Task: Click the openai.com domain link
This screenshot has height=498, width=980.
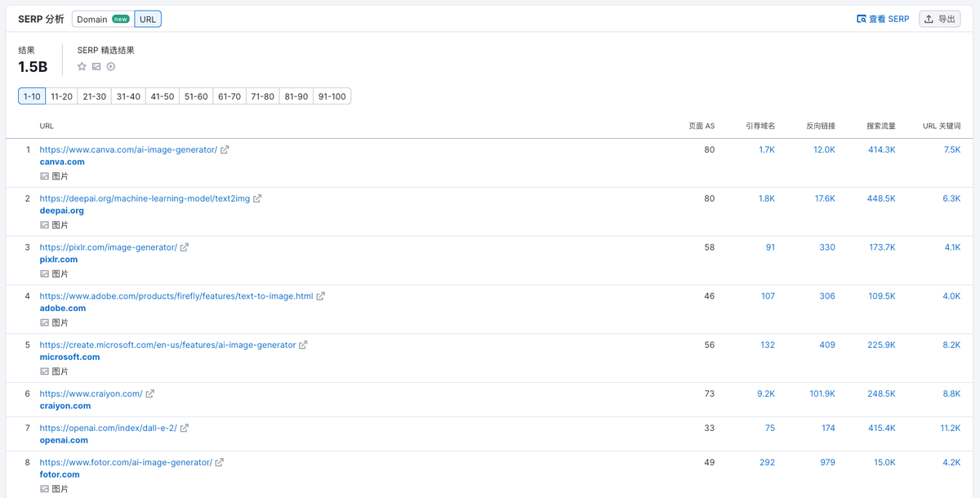Action: (64, 440)
